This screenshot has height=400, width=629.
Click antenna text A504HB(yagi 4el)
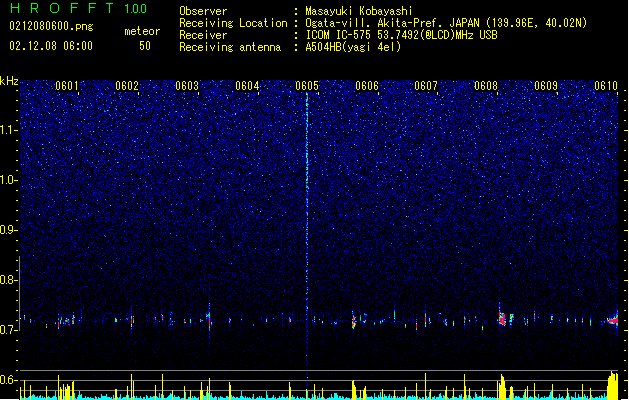coord(353,47)
